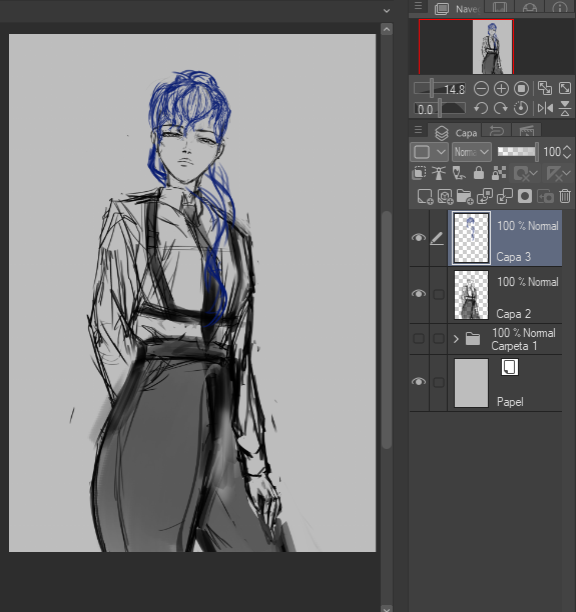
Task: Switch to the Information tab
Action: pos(560,7)
